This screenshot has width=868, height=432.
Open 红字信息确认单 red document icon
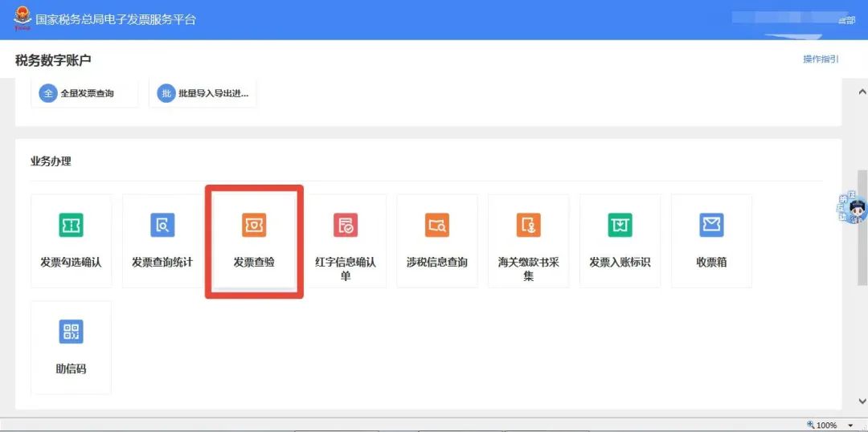(346, 225)
